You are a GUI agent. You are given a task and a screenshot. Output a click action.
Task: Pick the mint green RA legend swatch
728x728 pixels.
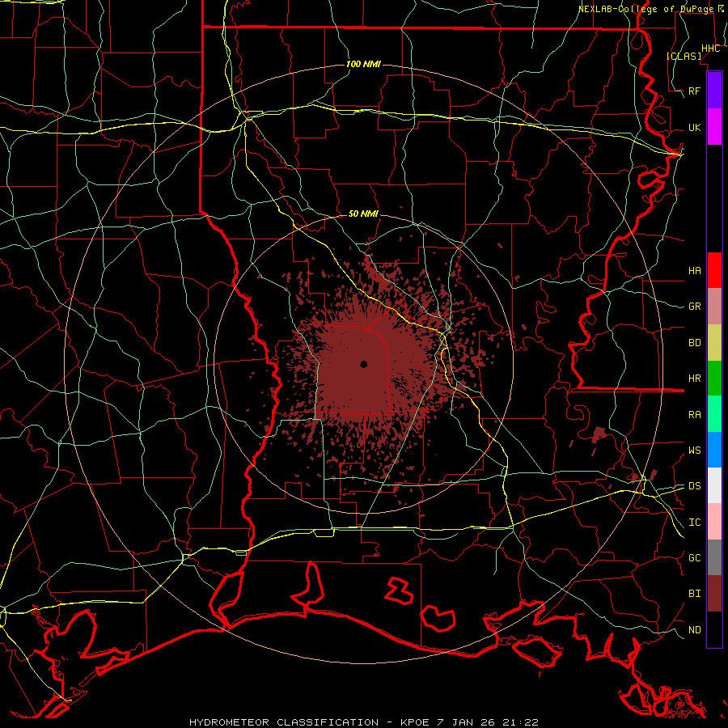coord(714,414)
